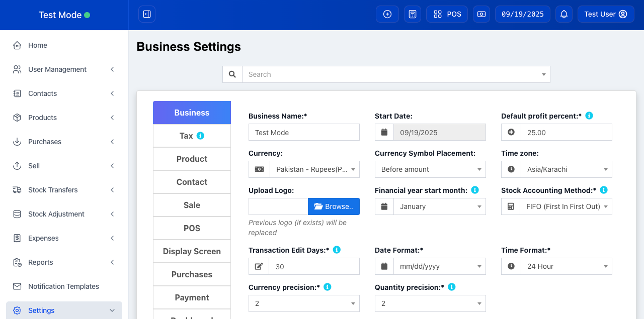This screenshot has height=319, width=644.
Task: Click the cash register icon in header
Action: tap(481, 14)
